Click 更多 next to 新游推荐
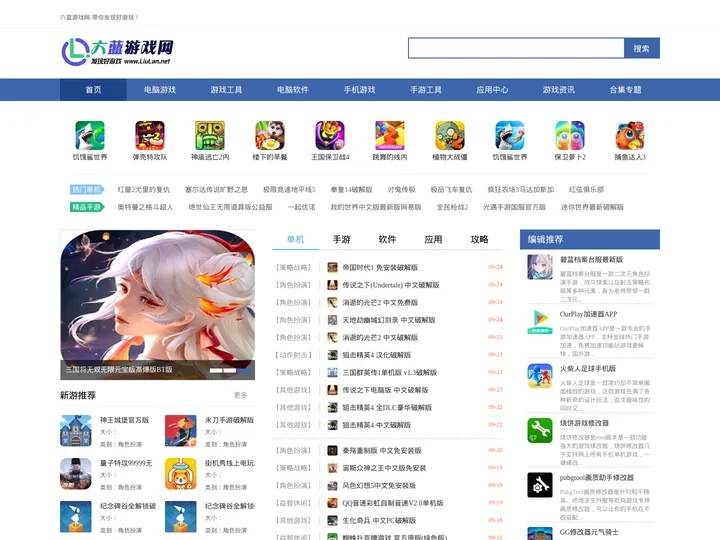The width and height of the screenshot is (720, 540). pyautogui.click(x=240, y=395)
